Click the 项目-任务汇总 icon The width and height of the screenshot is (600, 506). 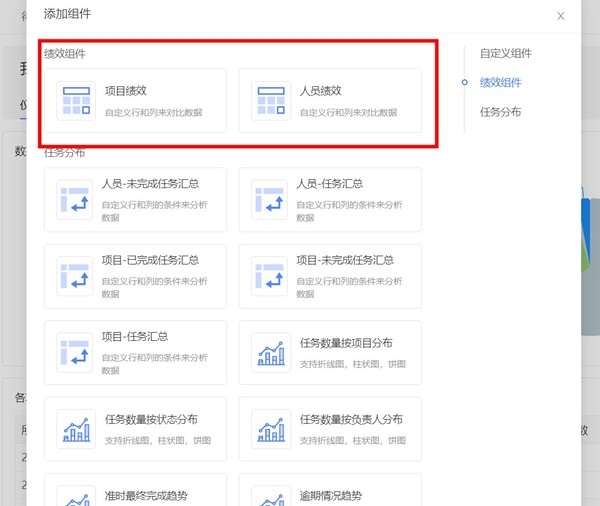pyautogui.click(x=75, y=352)
